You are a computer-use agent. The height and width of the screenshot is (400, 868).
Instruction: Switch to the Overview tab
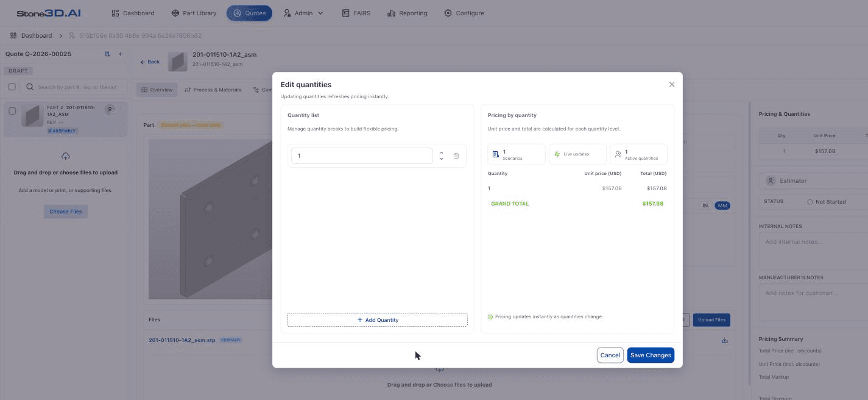(157, 90)
